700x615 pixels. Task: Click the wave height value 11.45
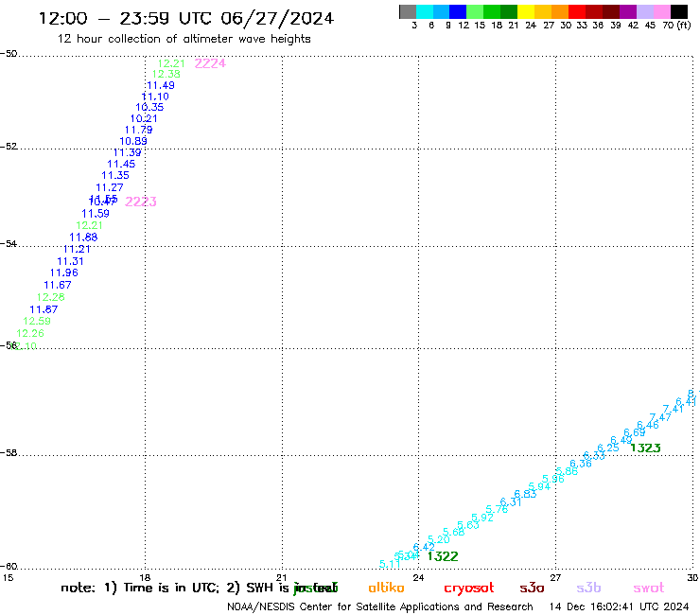click(x=121, y=165)
